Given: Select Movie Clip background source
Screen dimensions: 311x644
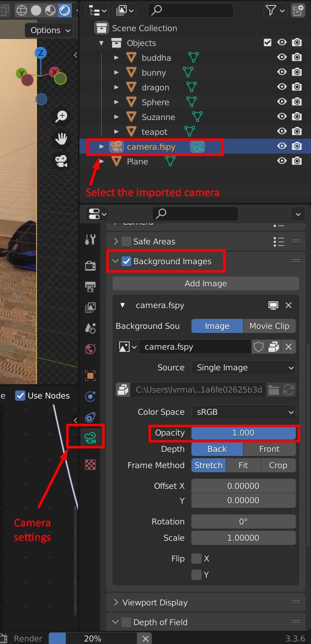Looking at the screenshot, I should [x=269, y=326].
